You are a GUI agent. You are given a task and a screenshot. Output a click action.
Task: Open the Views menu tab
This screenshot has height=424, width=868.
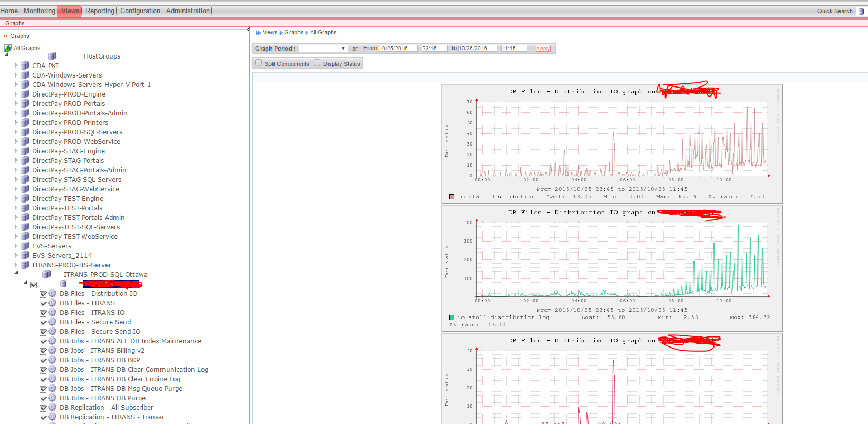pos(70,11)
